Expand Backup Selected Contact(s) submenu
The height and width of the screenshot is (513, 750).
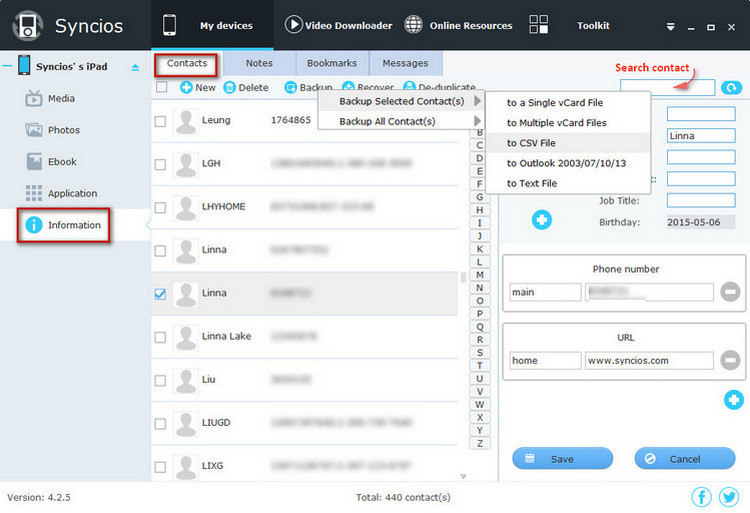pos(401,101)
